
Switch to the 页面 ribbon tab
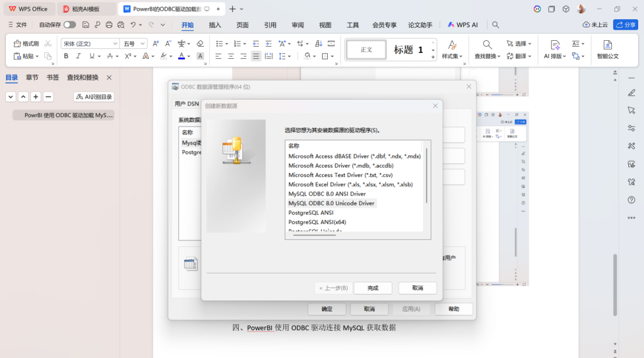coord(242,25)
